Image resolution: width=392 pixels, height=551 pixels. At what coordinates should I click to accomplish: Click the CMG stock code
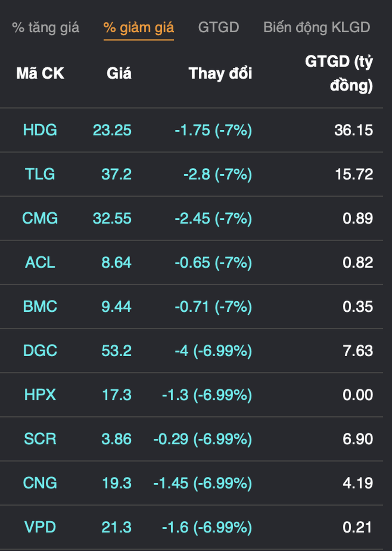coord(40,219)
